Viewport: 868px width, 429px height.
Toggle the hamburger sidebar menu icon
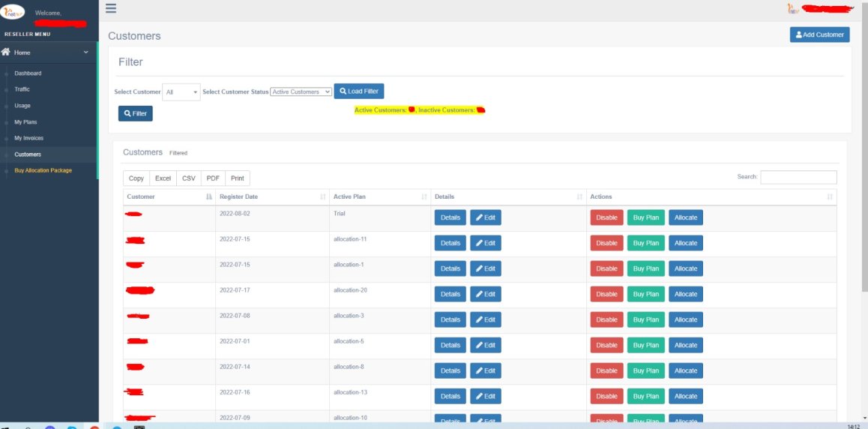pyautogui.click(x=111, y=7)
